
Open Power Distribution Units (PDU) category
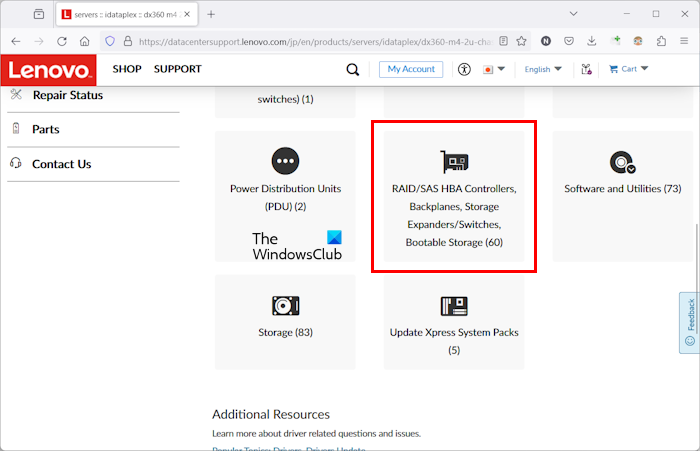[285, 196]
